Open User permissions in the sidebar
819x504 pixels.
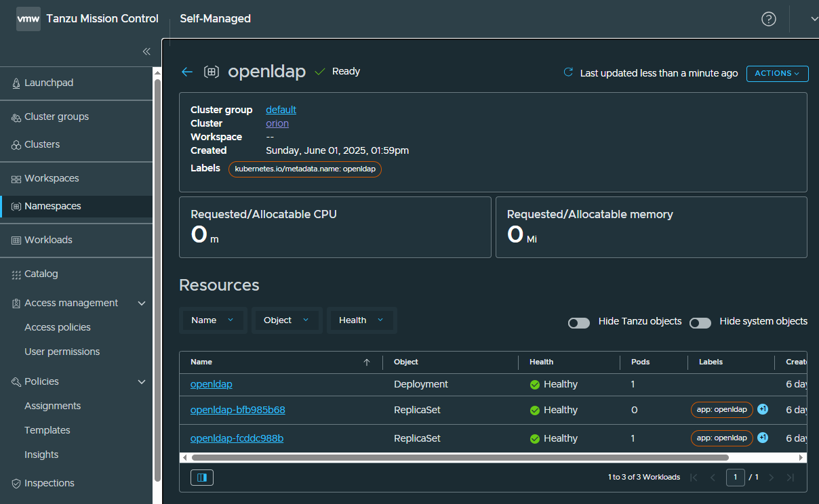tap(62, 352)
